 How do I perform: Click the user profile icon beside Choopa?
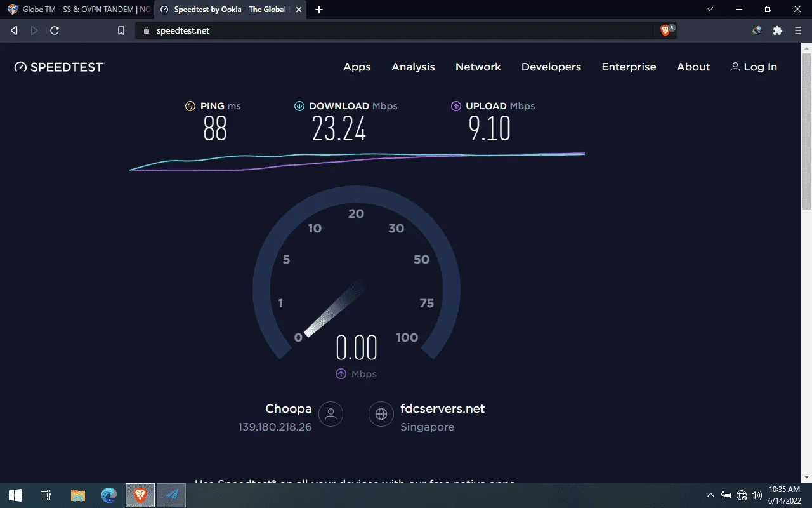tap(331, 414)
